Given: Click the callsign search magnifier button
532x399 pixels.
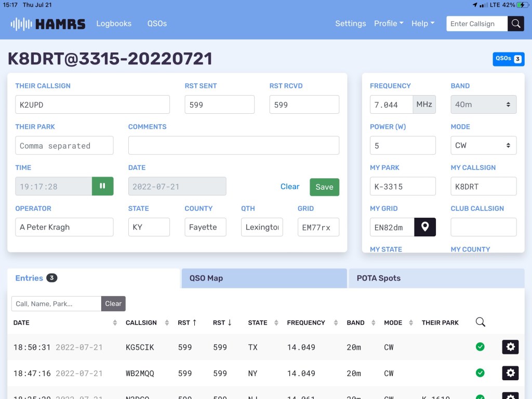Looking at the screenshot, I should [x=515, y=24].
